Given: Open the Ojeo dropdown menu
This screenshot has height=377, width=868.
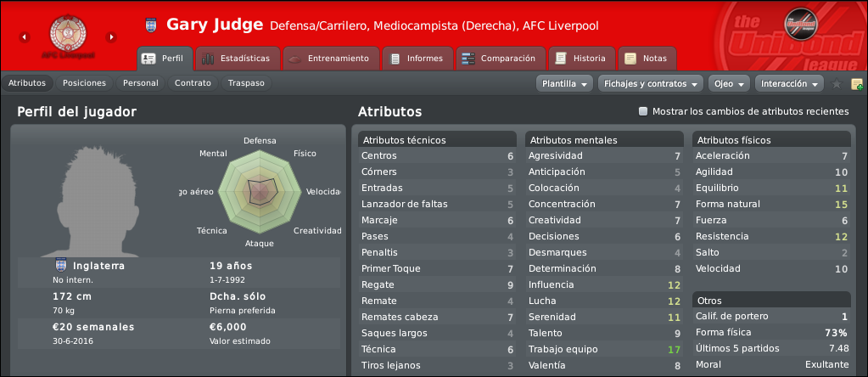Looking at the screenshot, I should pyautogui.click(x=729, y=83).
